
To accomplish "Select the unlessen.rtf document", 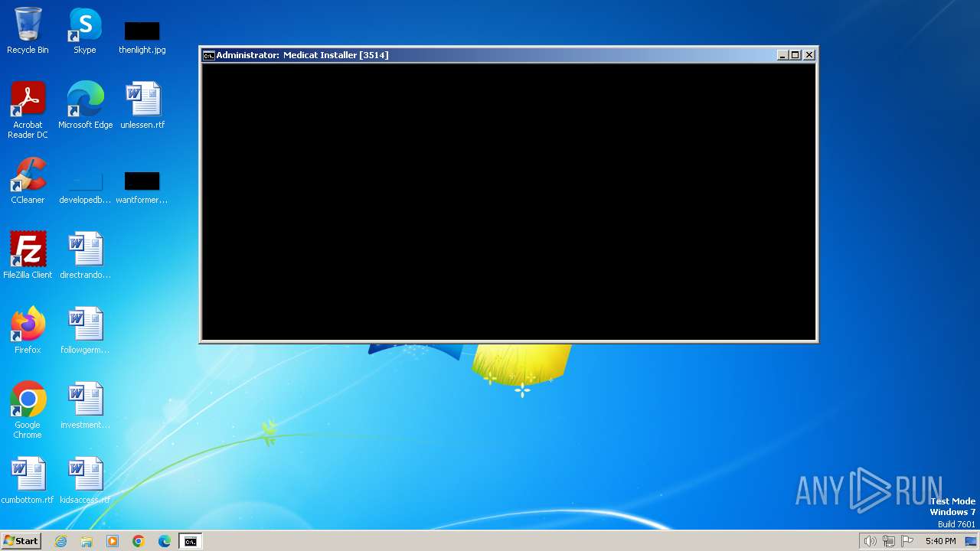I will [x=142, y=105].
